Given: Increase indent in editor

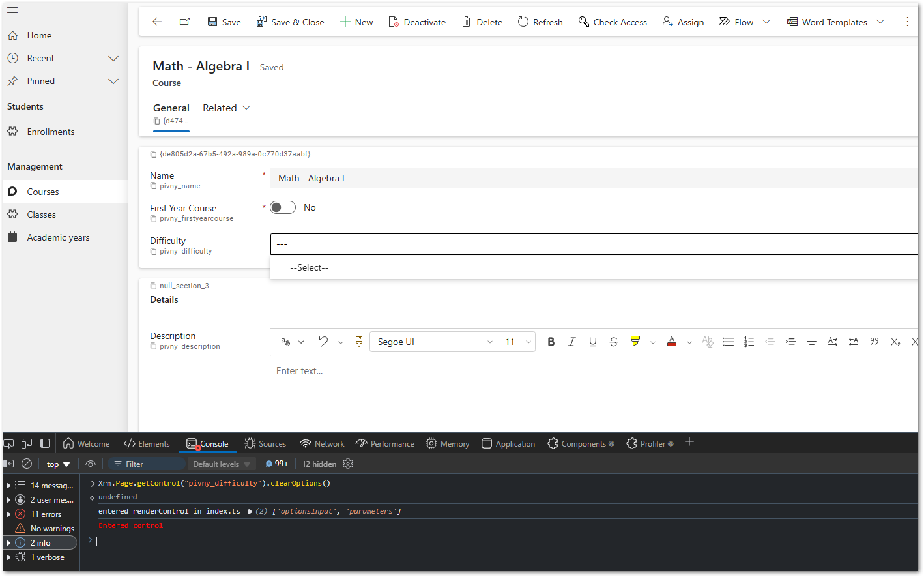Looking at the screenshot, I should (791, 342).
